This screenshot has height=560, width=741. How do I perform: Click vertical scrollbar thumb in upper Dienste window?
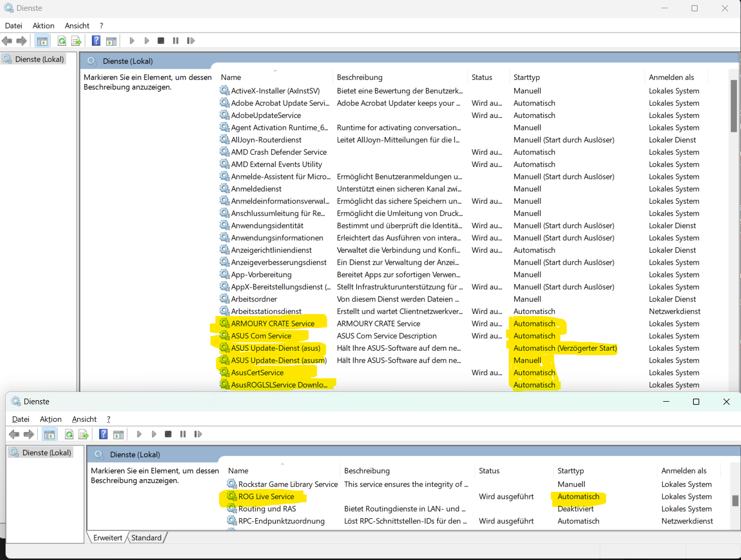734,106
